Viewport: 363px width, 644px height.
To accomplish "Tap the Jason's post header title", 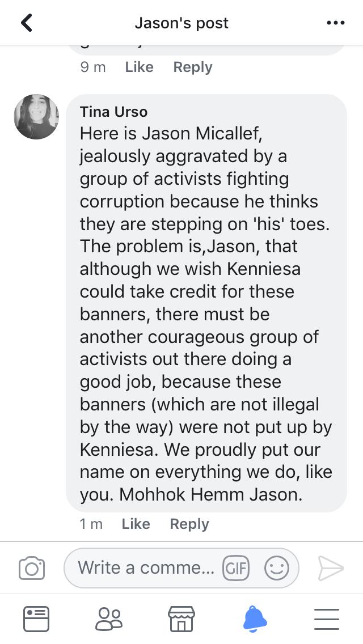I will (181, 23).
